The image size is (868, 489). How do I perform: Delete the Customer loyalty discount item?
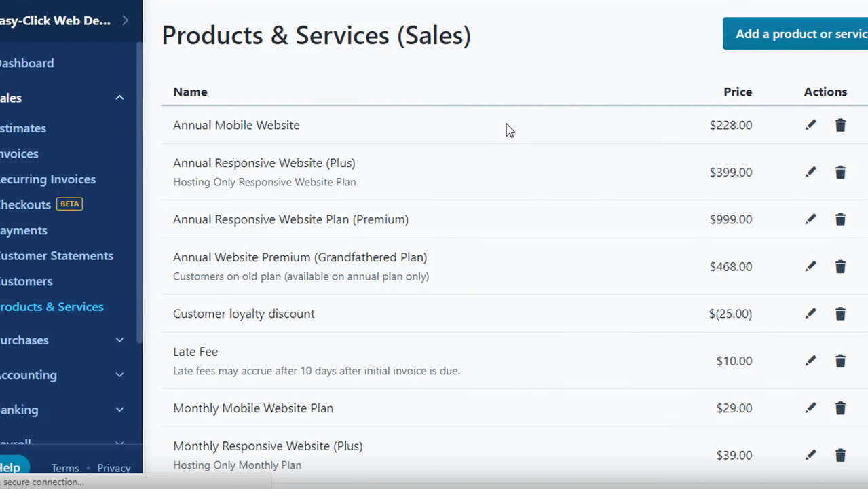click(x=840, y=314)
